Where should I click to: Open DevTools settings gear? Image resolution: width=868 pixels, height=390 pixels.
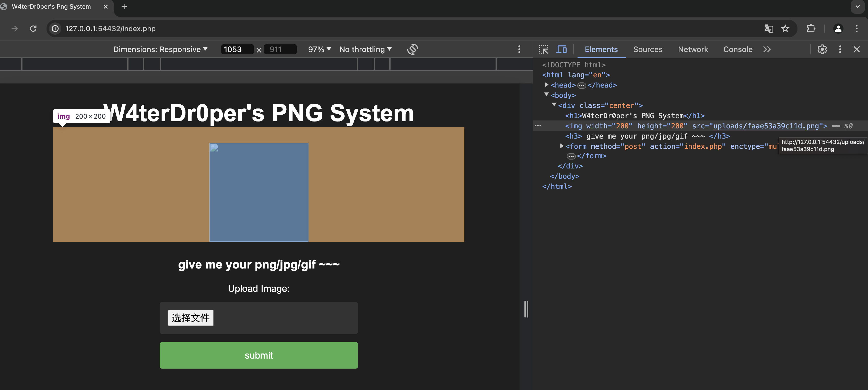pos(822,49)
